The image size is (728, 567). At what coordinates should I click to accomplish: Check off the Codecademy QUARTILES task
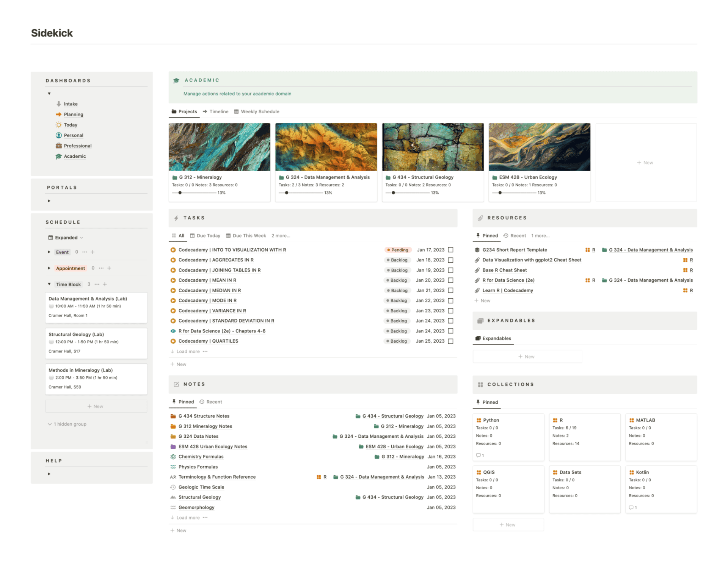click(450, 341)
